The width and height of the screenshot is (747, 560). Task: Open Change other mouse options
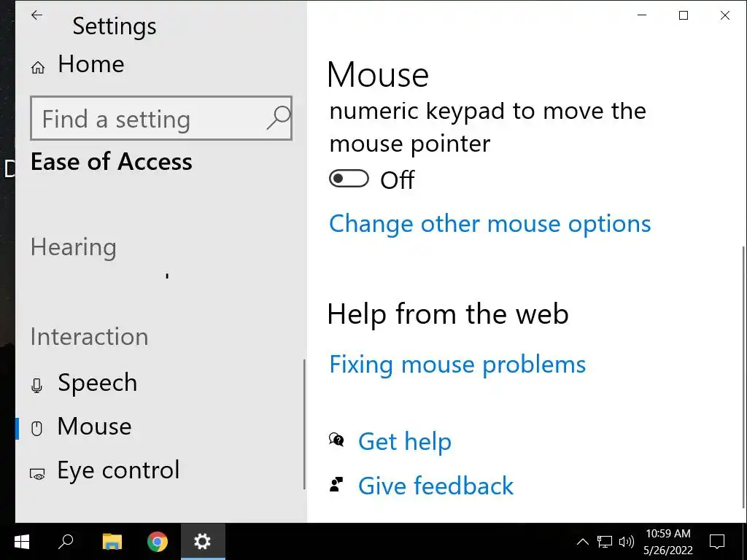pos(489,224)
